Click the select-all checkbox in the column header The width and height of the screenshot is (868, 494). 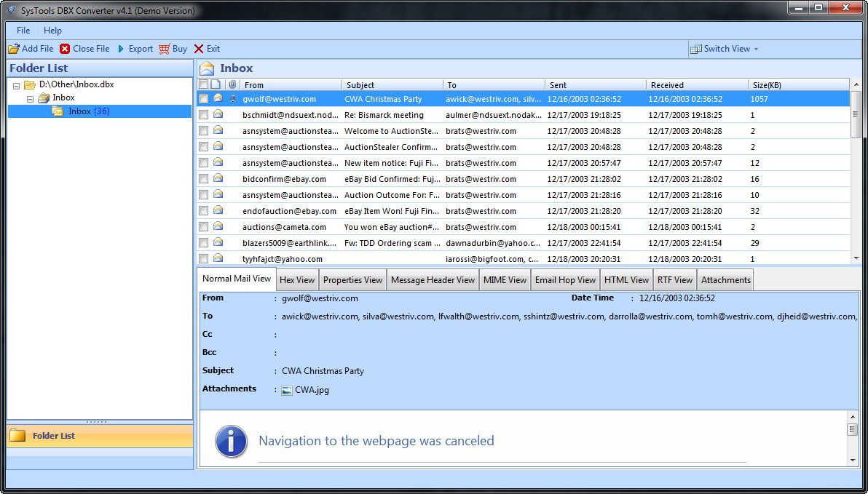tap(203, 84)
